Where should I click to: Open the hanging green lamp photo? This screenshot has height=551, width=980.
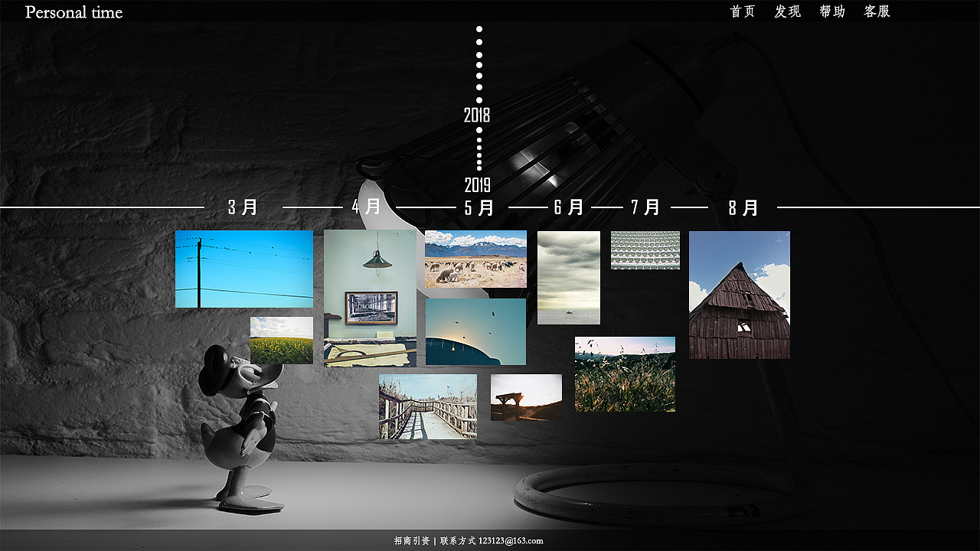[371, 298]
